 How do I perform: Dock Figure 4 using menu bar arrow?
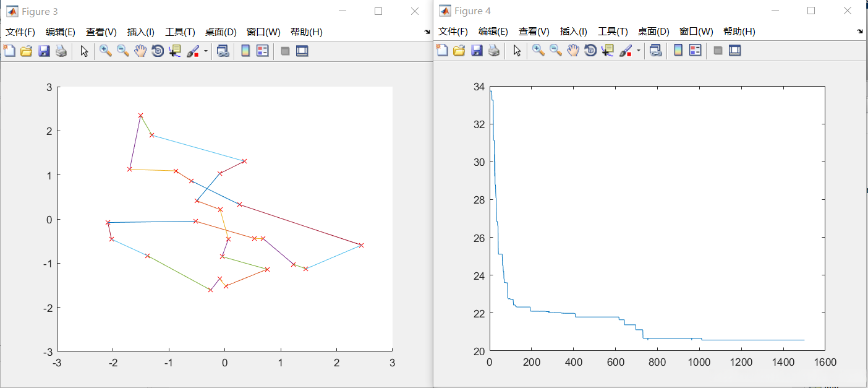860,31
